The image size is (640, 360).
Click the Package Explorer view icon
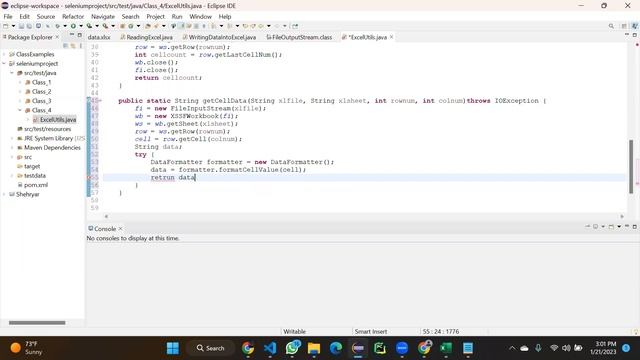coord(5,37)
